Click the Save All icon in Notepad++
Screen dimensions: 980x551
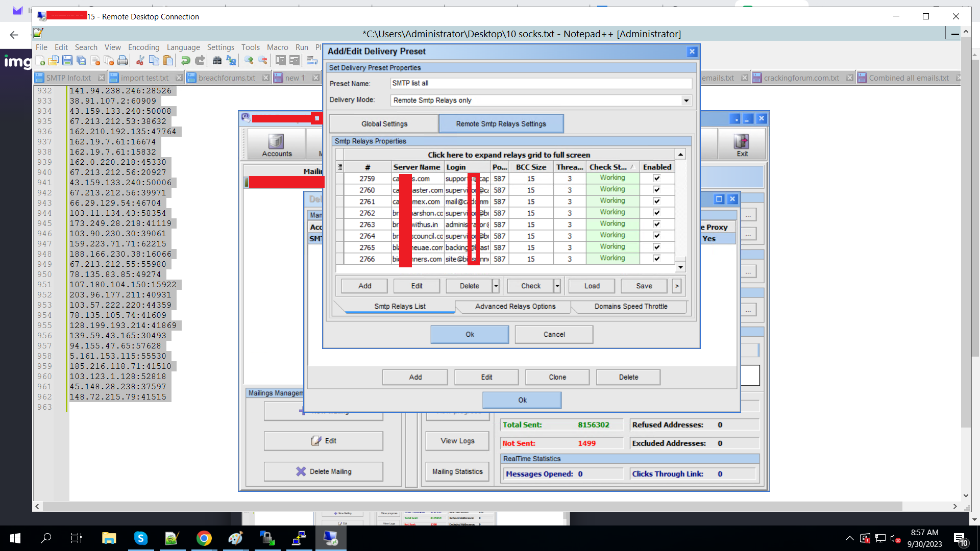click(x=81, y=61)
